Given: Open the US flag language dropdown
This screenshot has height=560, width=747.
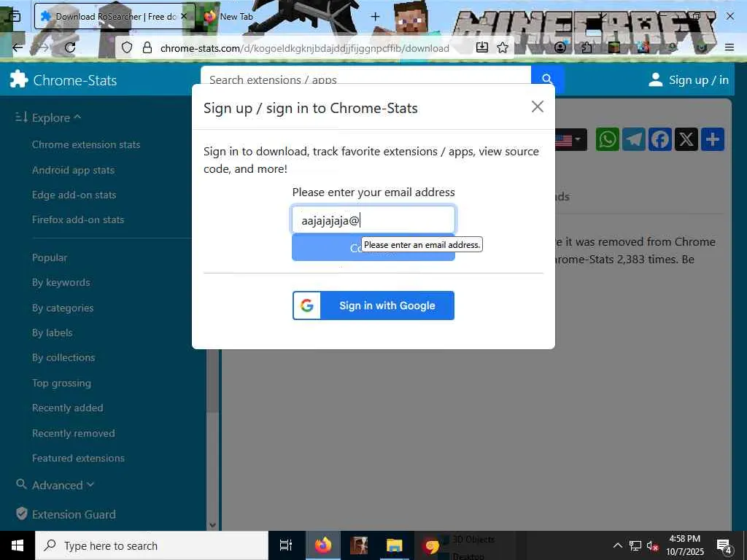Looking at the screenshot, I should (x=570, y=140).
